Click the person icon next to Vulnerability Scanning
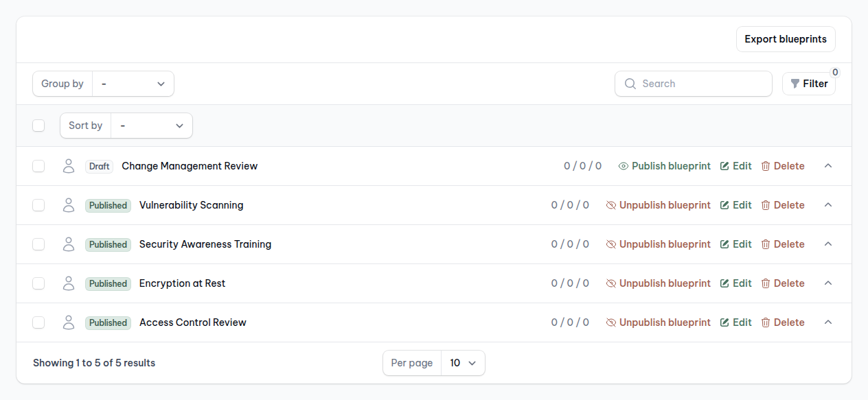Image resolution: width=868 pixels, height=400 pixels. tap(68, 205)
